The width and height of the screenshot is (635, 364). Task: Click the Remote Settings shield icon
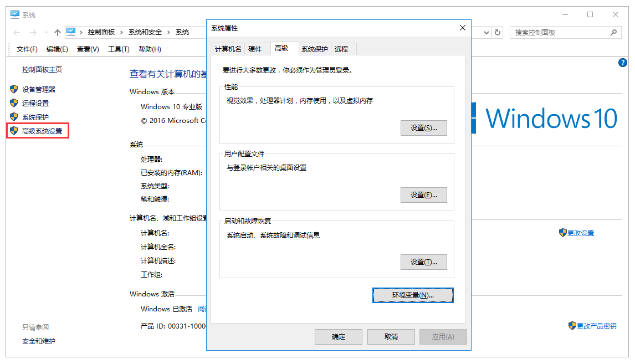14,103
